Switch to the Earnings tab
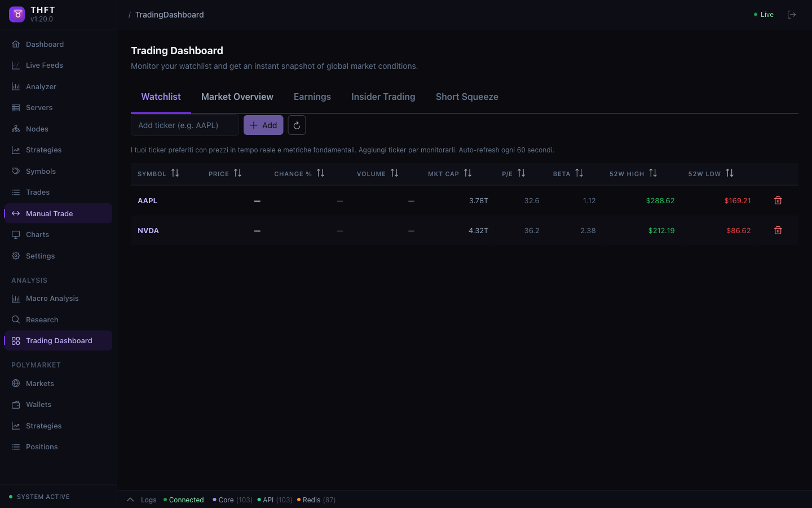 coord(312,97)
